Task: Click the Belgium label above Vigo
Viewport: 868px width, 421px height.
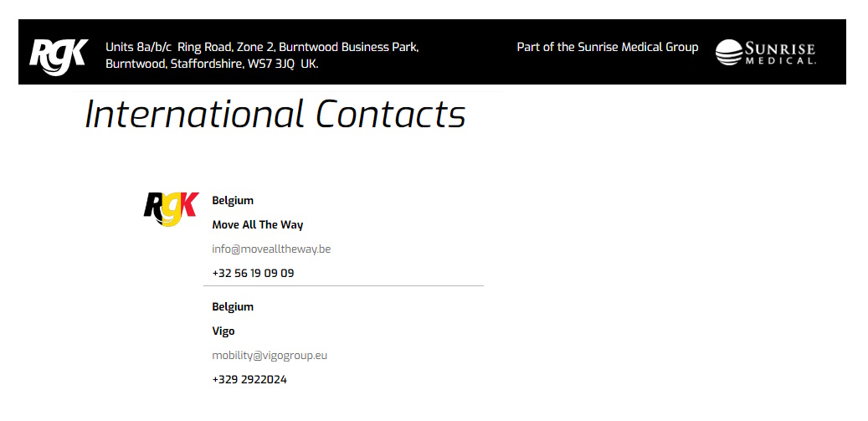Action: point(233,306)
